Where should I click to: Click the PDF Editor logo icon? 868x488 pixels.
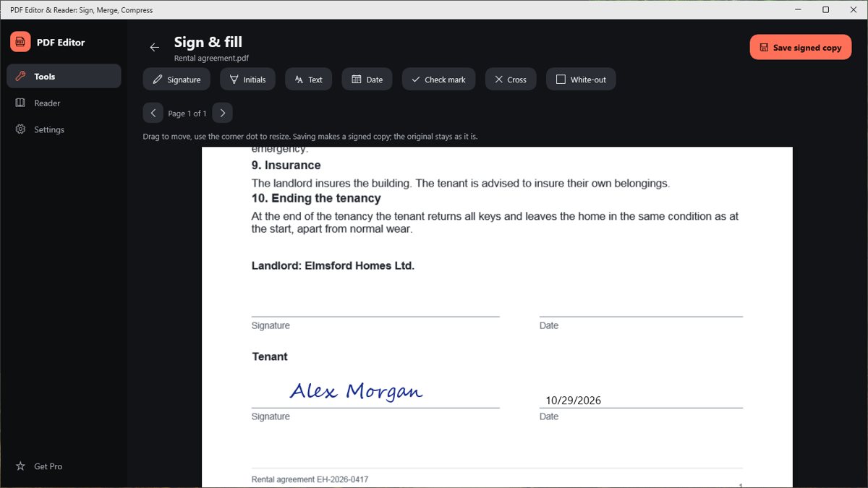(20, 42)
